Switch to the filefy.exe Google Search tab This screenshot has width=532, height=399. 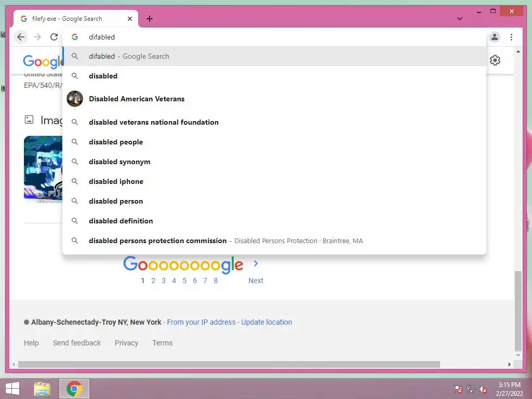pyautogui.click(x=76, y=19)
